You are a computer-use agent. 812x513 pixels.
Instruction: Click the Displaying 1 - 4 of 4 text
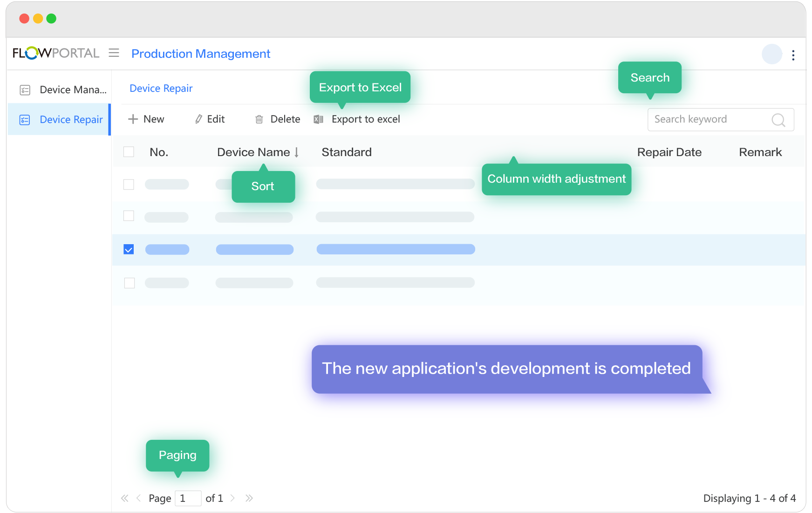[750, 498]
